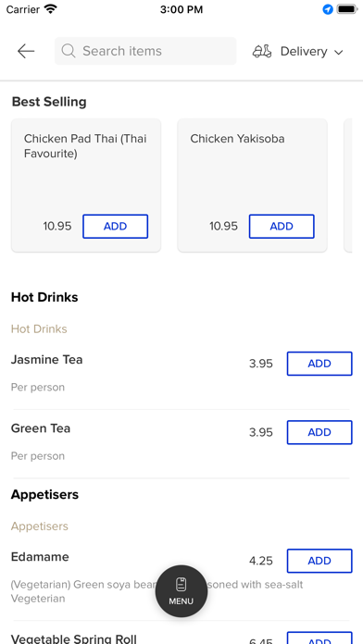Tap the Wi-Fi status bar icon

[x=51, y=9]
